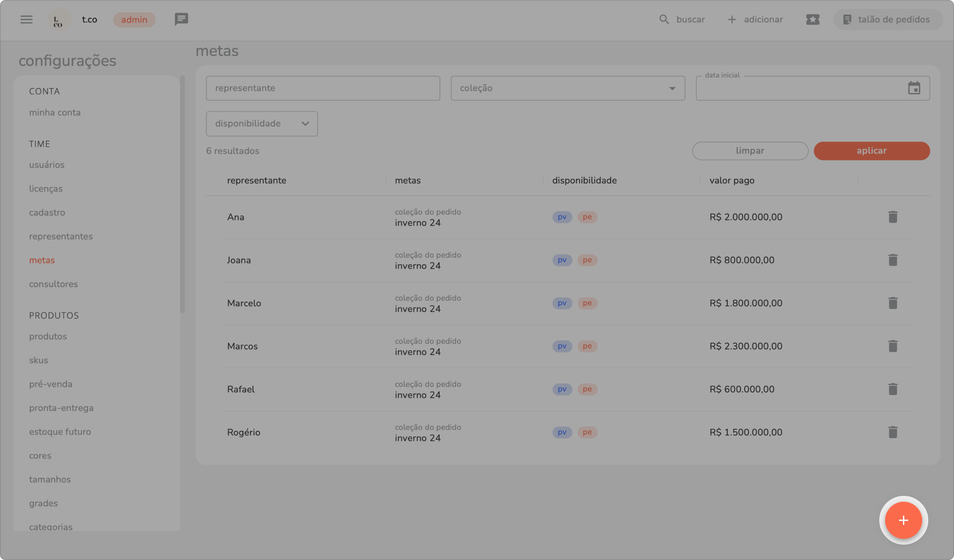Click the pe tag in Marcos's row
Viewport: 954px width, 560px height.
tap(587, 346)
